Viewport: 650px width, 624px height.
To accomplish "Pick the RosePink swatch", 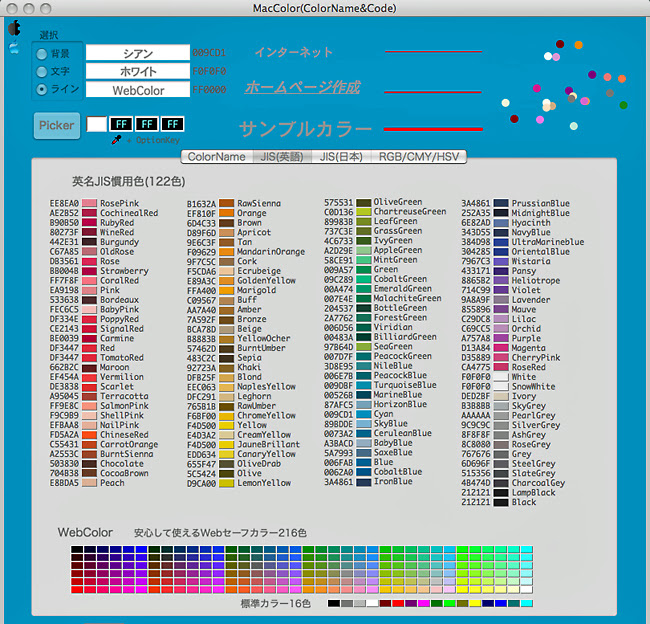I will 89,203.
